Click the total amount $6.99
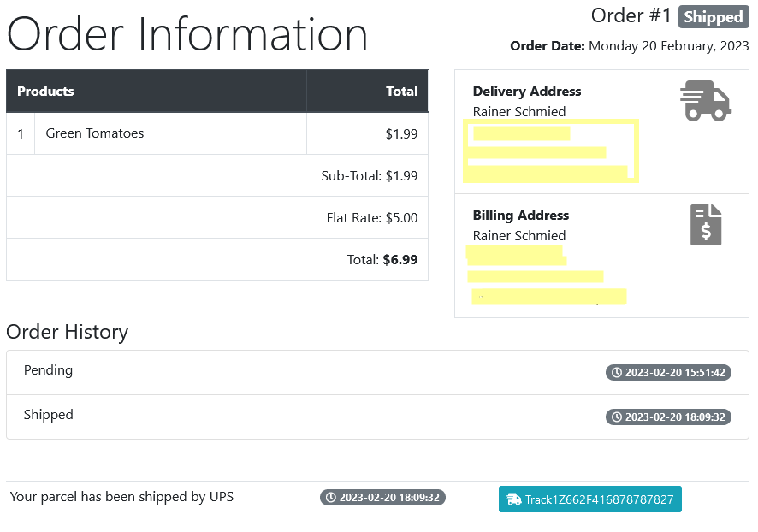758x532 pixels. tap(400, 259)
